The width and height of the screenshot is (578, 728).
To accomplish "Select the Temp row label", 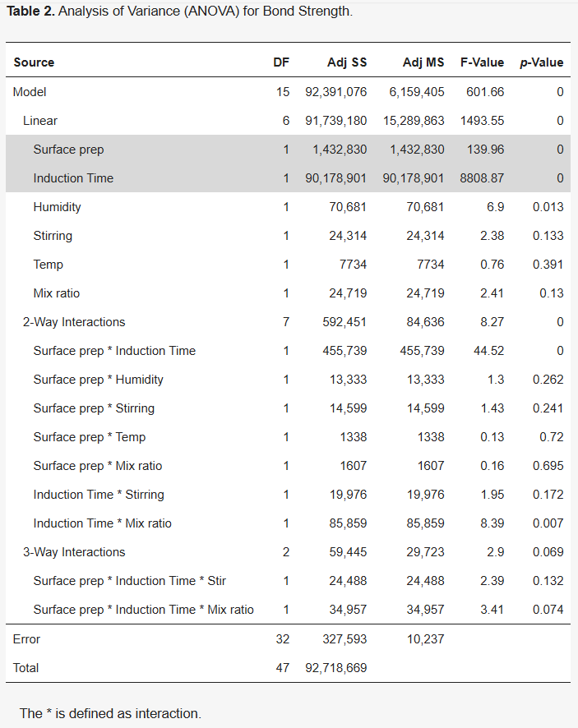I will (48, 265).
